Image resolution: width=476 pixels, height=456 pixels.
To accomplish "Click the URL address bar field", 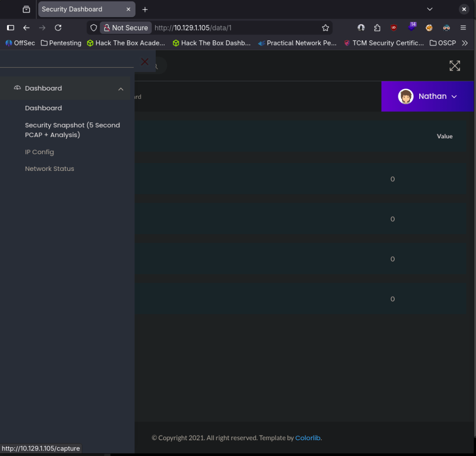I will (x=232, y=28).
